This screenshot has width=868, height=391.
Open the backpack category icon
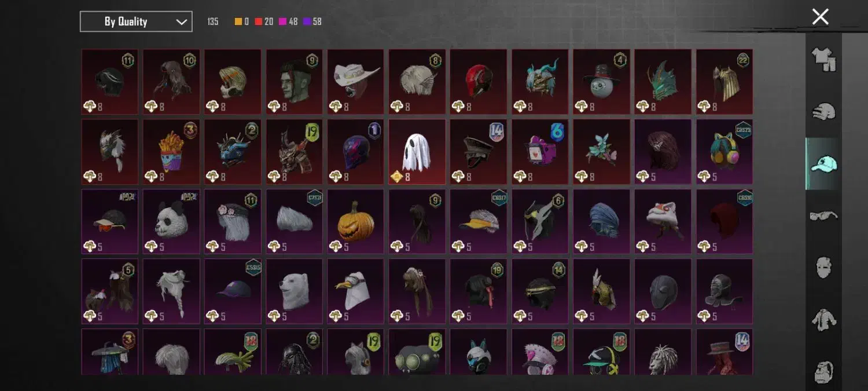coord(823,371)
